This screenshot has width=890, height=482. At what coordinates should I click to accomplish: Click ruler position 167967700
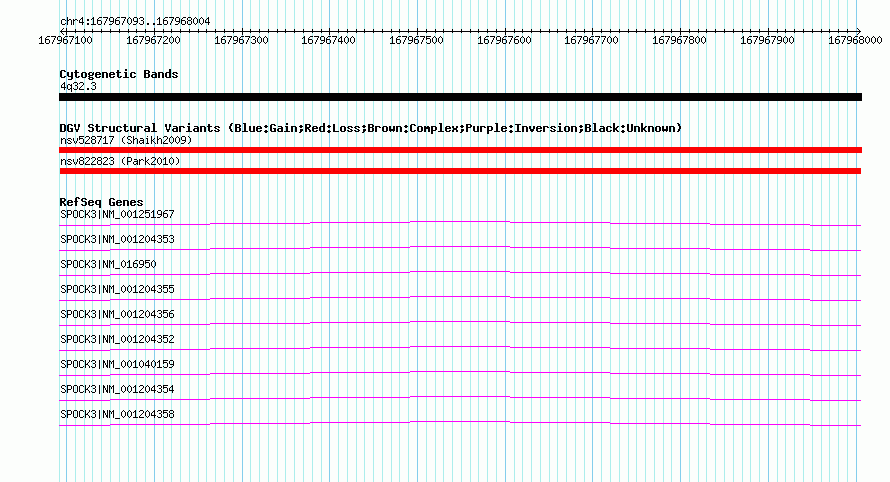tap(591, 40)
